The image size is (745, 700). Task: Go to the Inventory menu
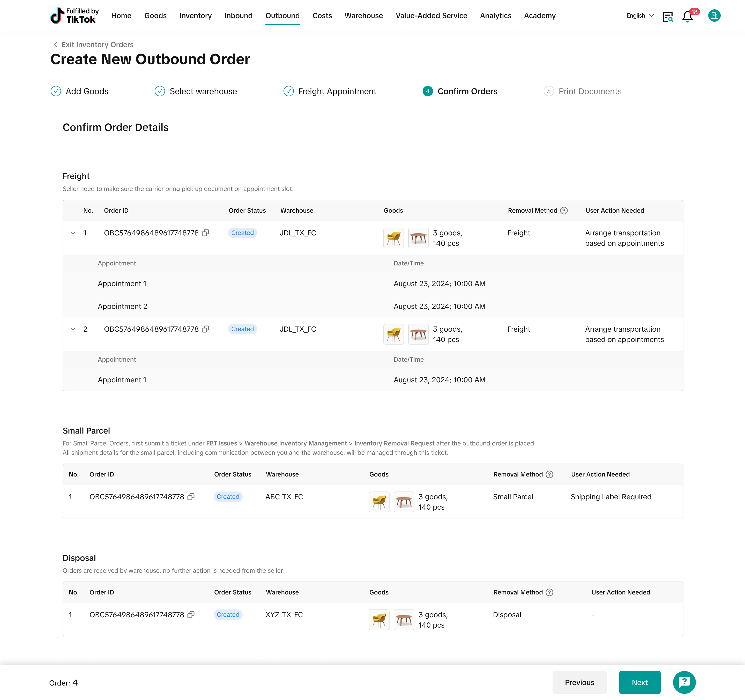195,16
